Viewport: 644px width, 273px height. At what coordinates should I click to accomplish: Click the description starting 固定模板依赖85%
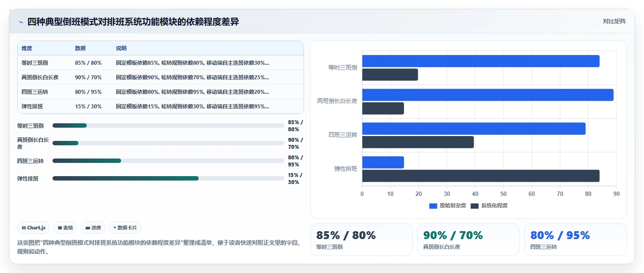192,63
